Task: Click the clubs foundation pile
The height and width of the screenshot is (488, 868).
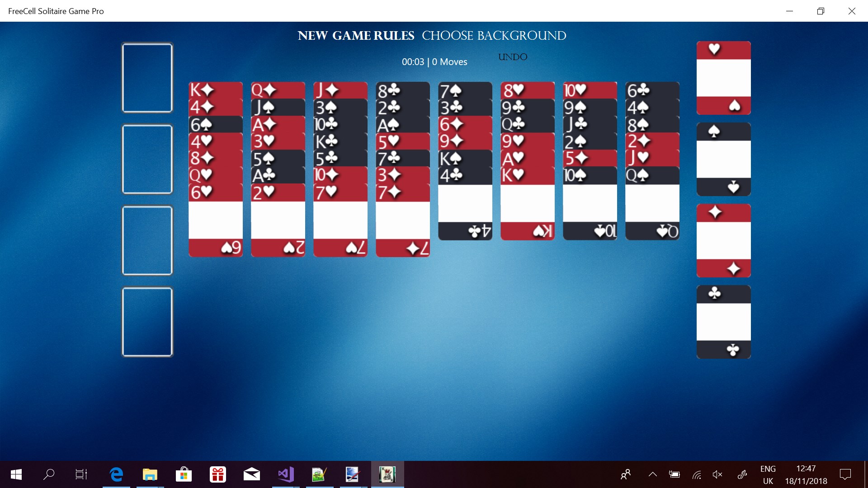Action: click(723, 322)
